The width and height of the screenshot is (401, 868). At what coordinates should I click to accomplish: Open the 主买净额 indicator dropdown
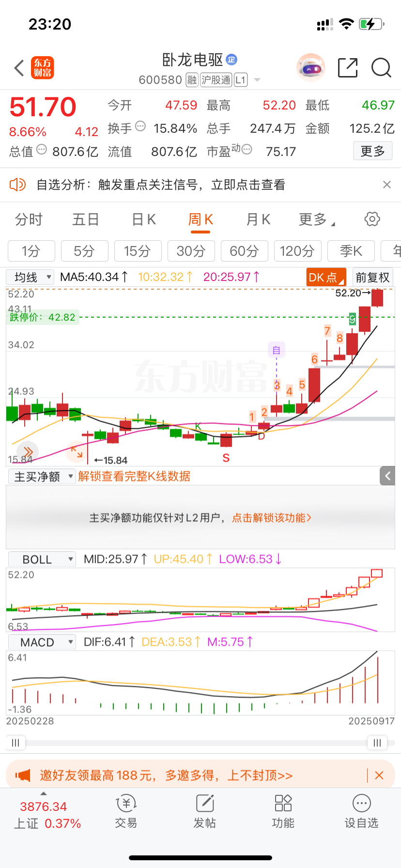click(x=42, y=477)
